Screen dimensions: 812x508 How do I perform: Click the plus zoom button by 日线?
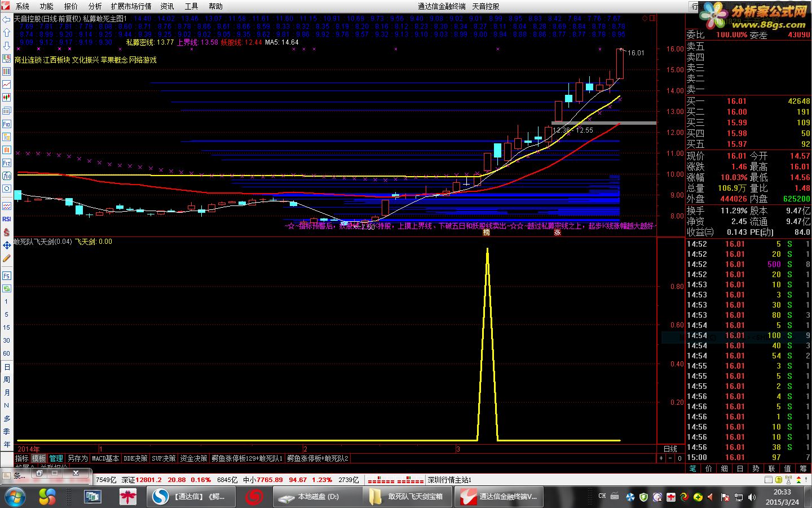click(661, 458)
